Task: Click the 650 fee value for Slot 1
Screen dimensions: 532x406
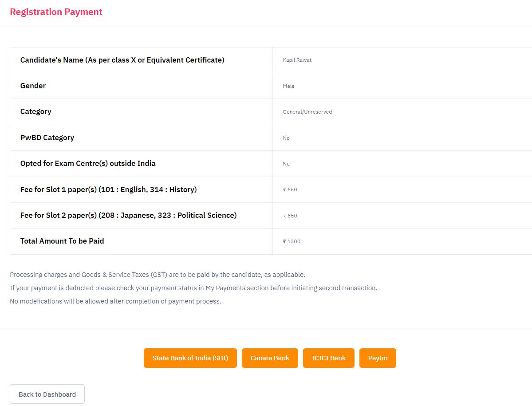Action: click(290, 189)
